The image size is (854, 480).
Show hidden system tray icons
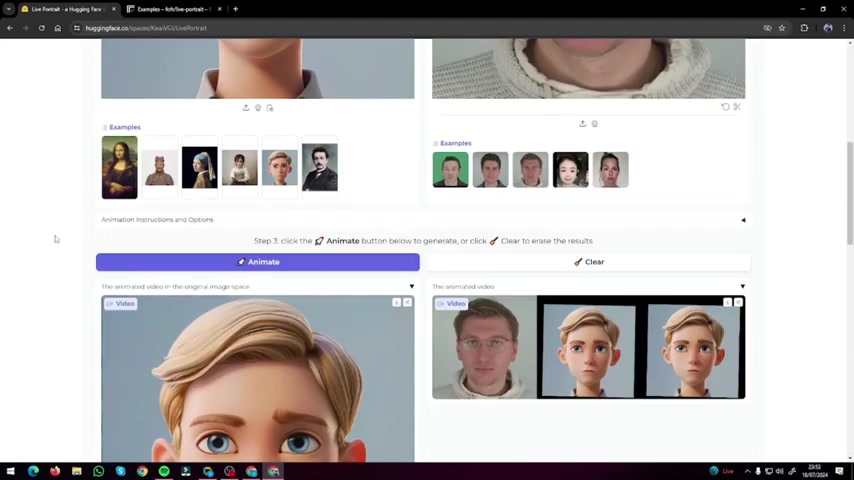(x=747, y=471)
